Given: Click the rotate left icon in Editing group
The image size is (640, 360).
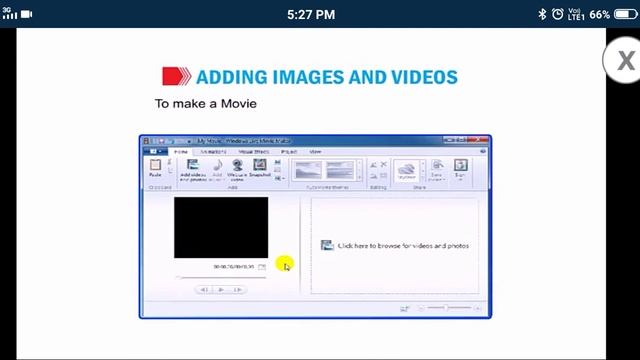Looking at the screenshot, I should pos(373,165).
